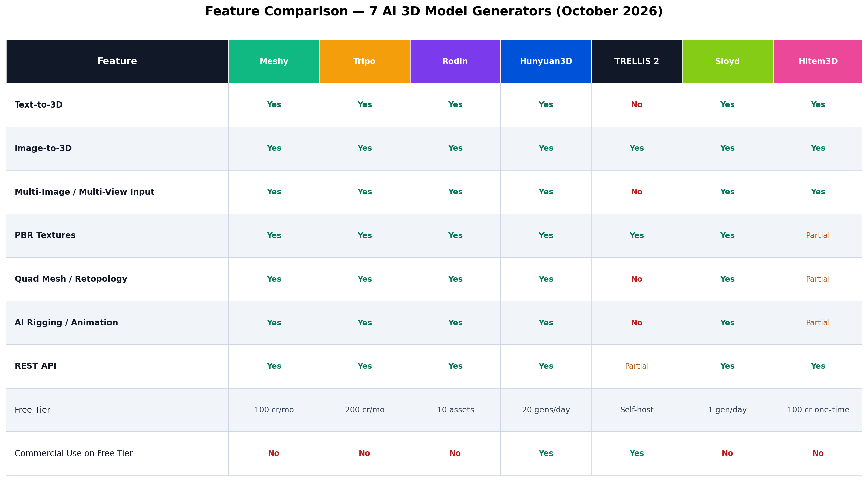Screen dimensions: 868x488
Task: Click TRELLIS 2 free tier 'Self-host'
Action: pyautogui.click(x=637, y=410)
